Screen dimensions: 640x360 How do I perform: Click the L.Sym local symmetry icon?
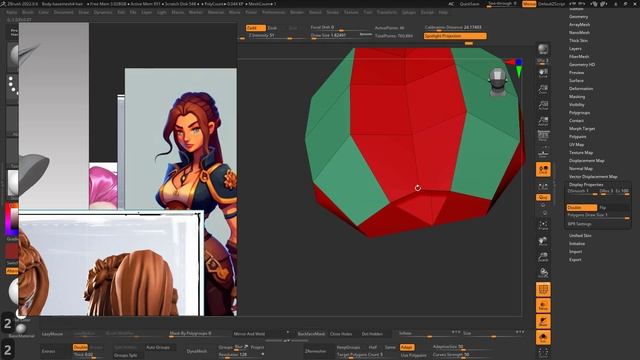pyautogui.click(x=543, y=187)
